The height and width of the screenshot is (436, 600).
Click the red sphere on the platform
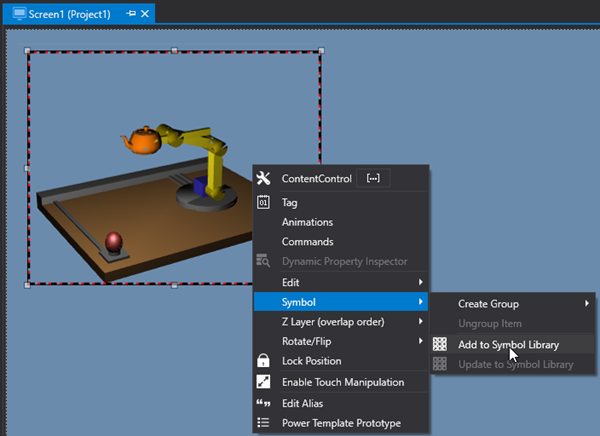pyautogui.click(x=114, y=241)
